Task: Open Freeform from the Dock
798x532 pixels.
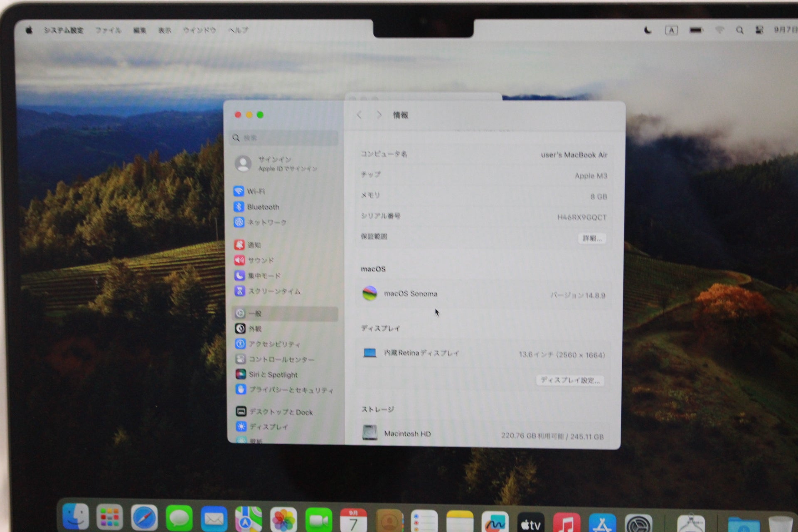Action: (x=495, y=522)
